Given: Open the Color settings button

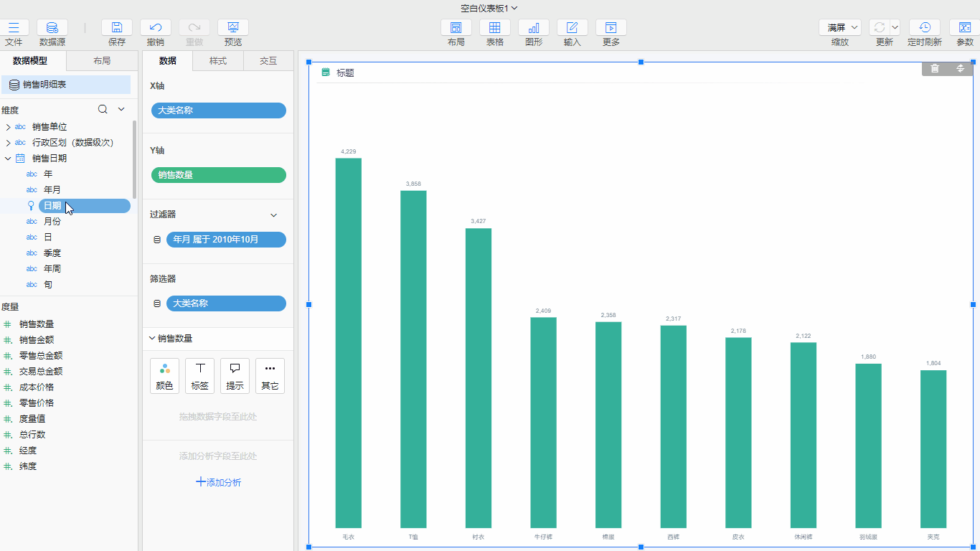Looking at the screenshot, I should click(164, 376).
